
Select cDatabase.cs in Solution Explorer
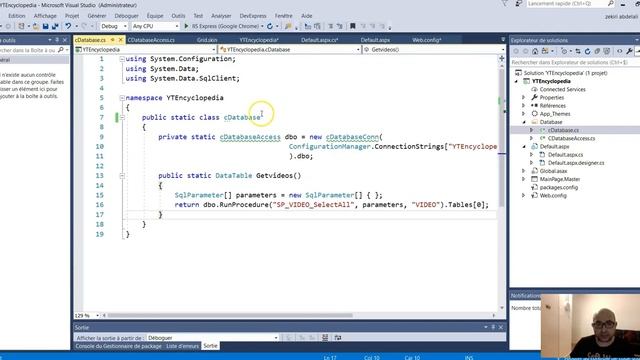pos(563,130)
